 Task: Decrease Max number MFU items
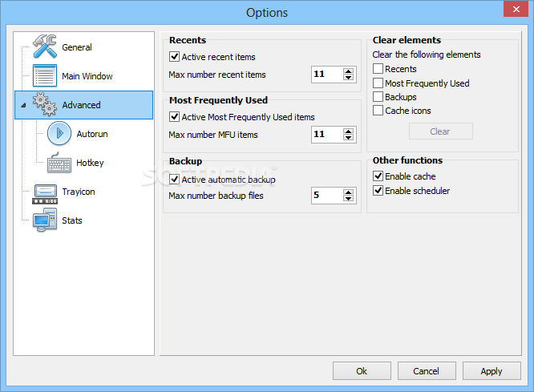coord(348,138)
